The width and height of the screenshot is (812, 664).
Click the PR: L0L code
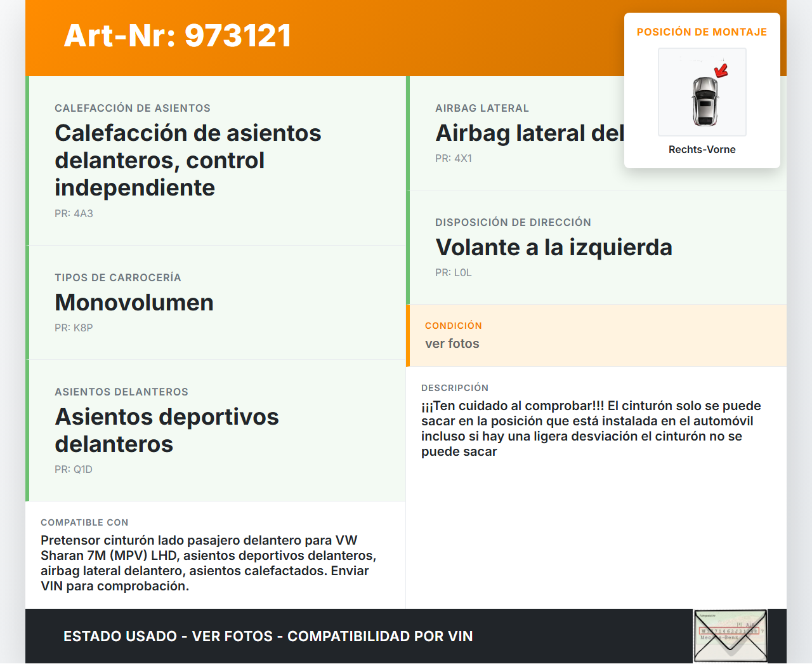[454, 272]
